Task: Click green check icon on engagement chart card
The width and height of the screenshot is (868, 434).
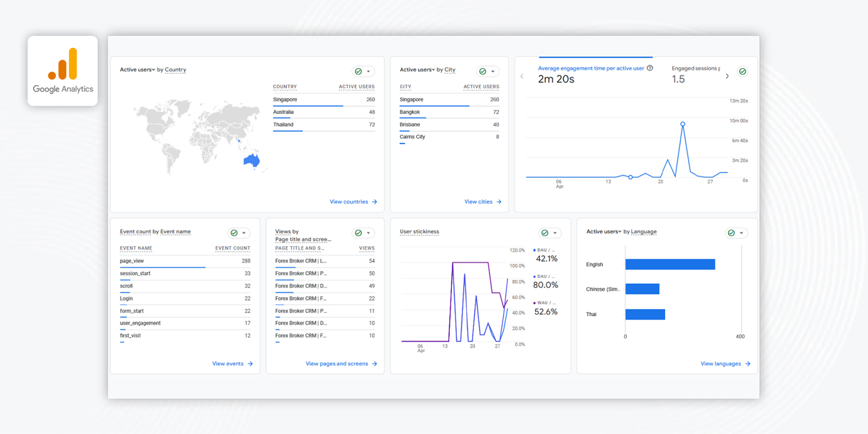Action: point(742,72)
